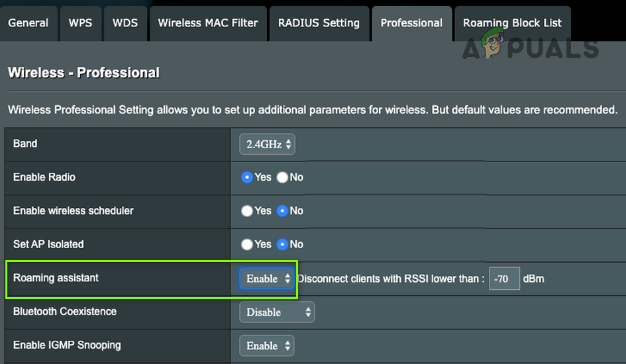Click the Roaming assistant label
The image size is (626, 364).
click(x=56, y=278)
